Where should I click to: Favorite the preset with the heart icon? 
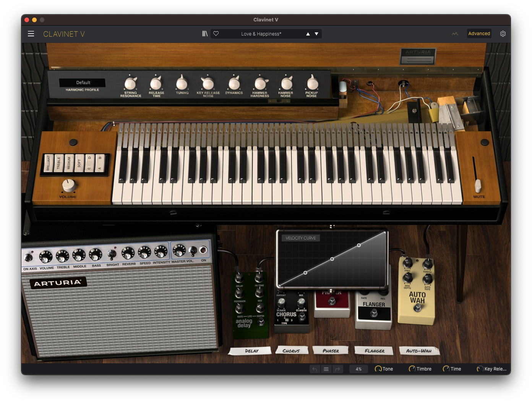pos(216,34)
